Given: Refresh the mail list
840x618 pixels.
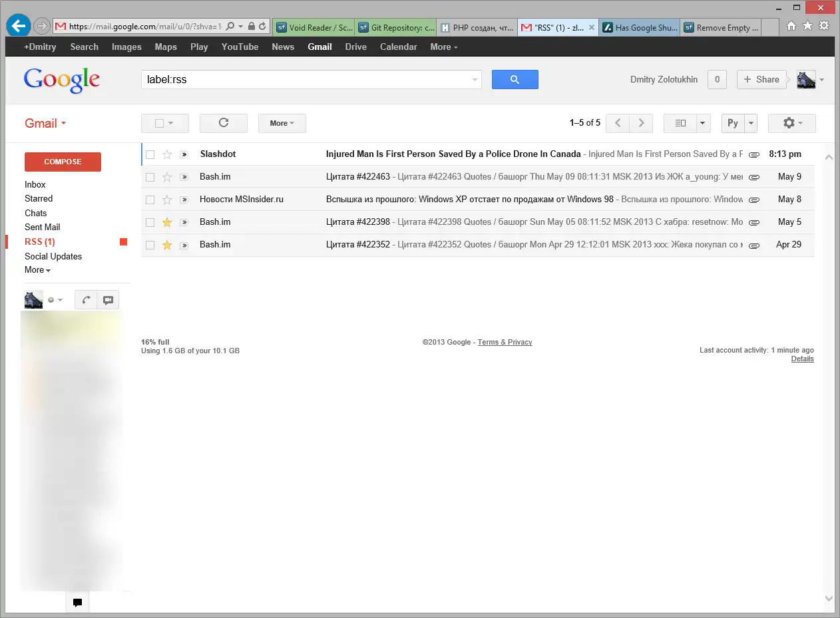Looking at the screenshot, I should pos(224,123).
